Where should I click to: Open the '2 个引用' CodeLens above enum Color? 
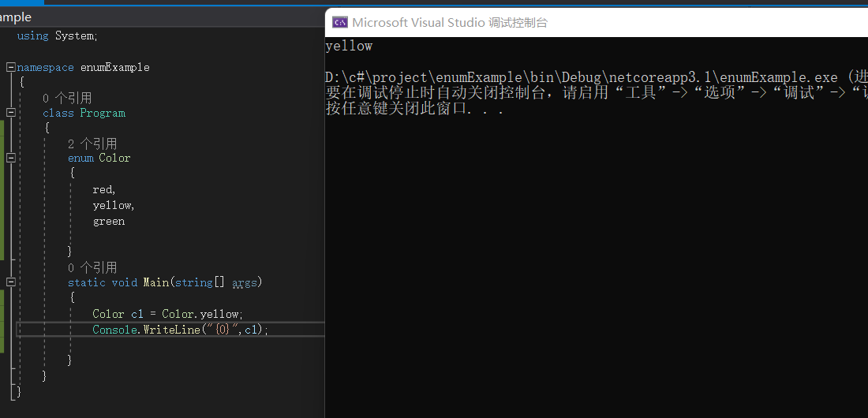click(x=92, y=144)
